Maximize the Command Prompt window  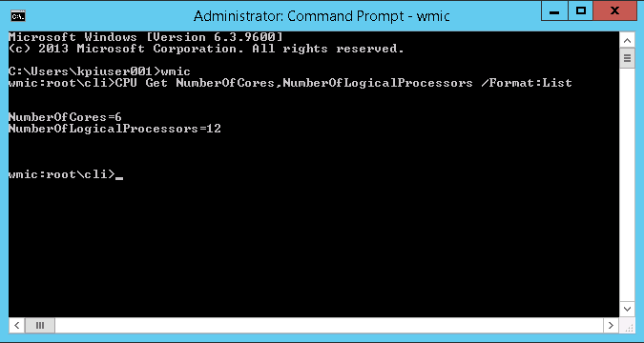[x=581, y=11]
